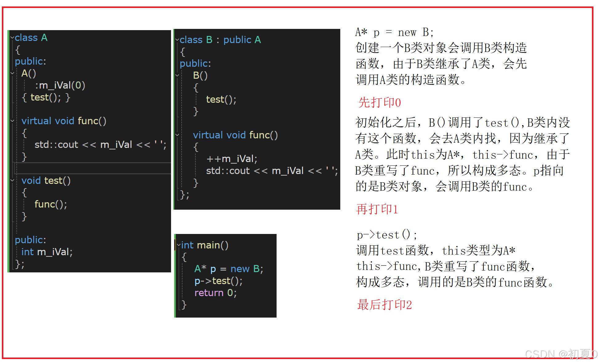This screenshot has height=364, width=599.
Task: Collapse the class A code fold chevron
Action: [12, 38]
